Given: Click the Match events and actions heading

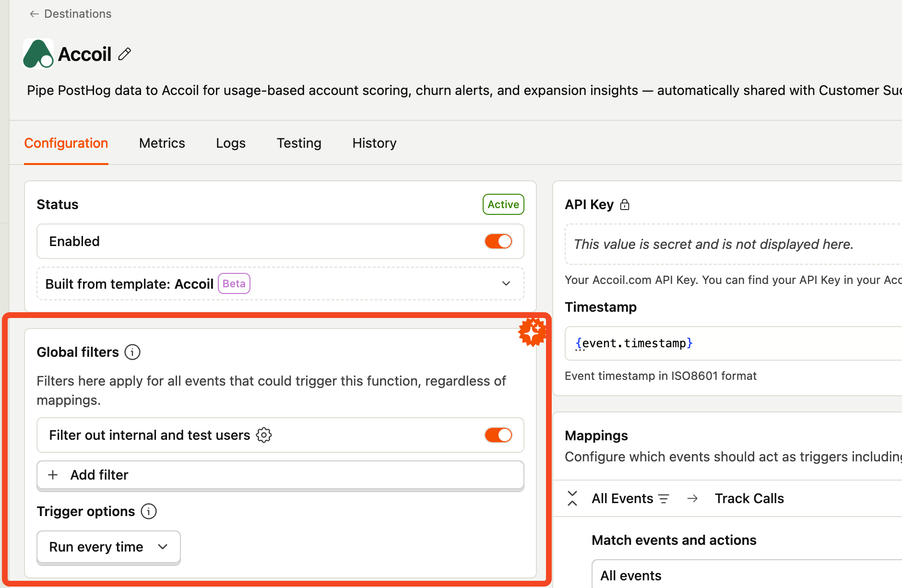Looking at the screenshot, I should (674, 540).
